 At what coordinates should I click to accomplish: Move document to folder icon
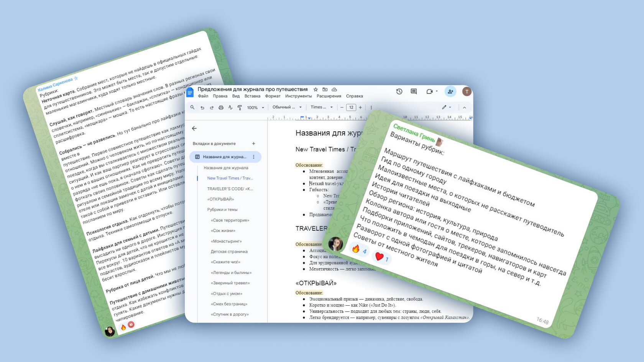[325, 89]
